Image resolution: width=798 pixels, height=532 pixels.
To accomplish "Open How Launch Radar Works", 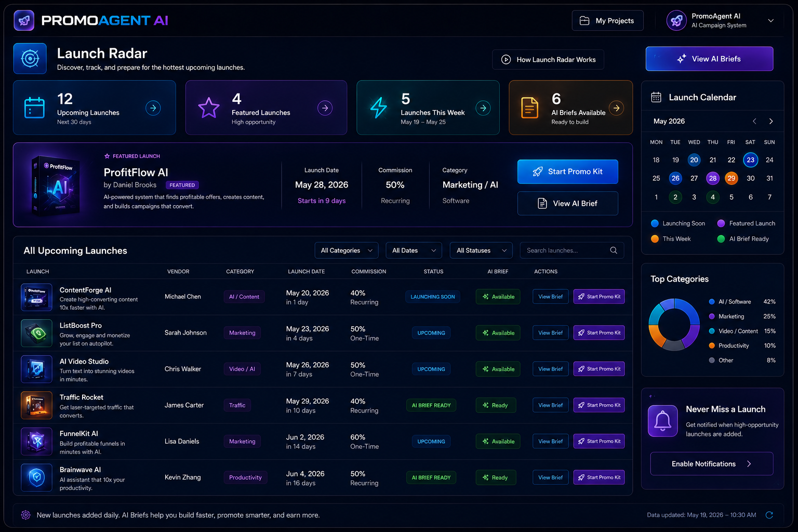I will (548, 60).
